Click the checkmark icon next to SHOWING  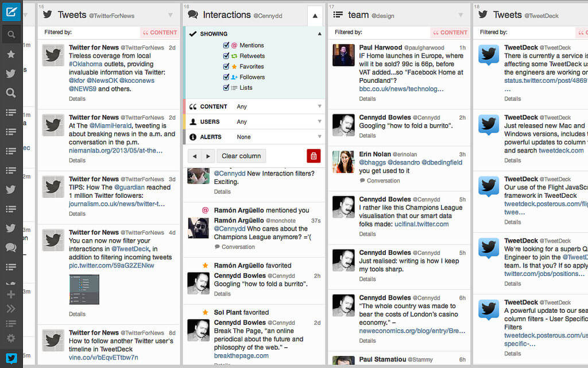click(193, 34)
